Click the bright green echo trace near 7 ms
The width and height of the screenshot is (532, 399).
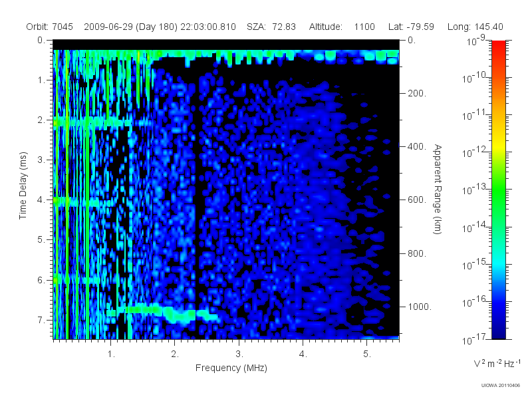[x=163, y=313]
